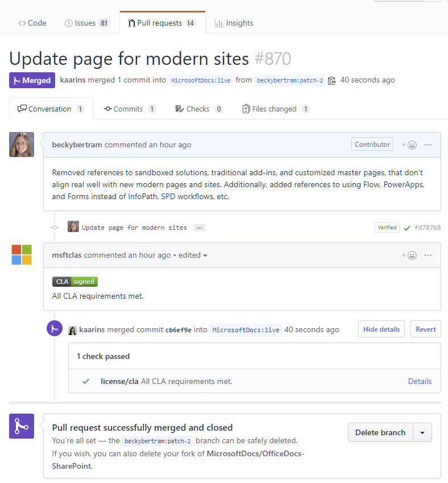Open options menu on msftclas comment
This screenshot has height=483, width=448.
pyautogui.click(x=428, y=255)
